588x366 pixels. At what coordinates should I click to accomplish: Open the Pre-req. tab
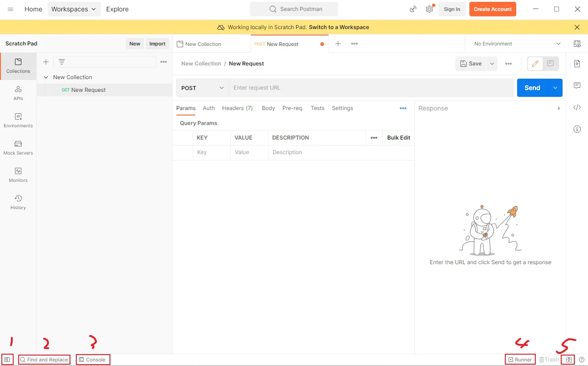pyautogui.click(x=293, y=108)
